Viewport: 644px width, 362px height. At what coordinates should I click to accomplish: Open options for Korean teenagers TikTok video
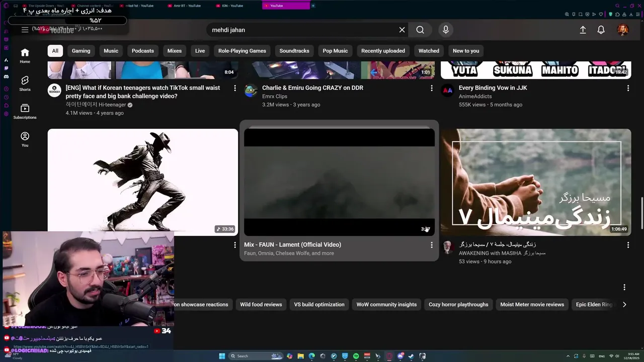234,88
